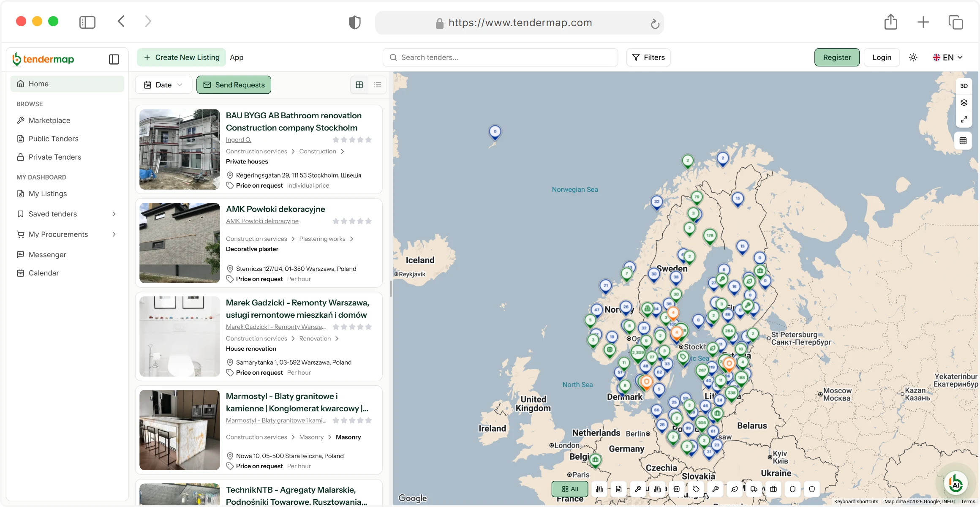Click the App link in the top bar

coord(237,57)
